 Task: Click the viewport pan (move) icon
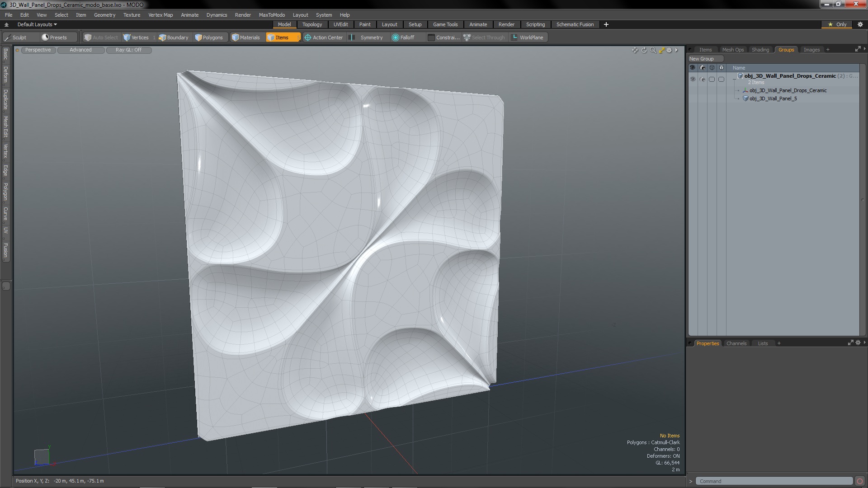coord(635,50)
